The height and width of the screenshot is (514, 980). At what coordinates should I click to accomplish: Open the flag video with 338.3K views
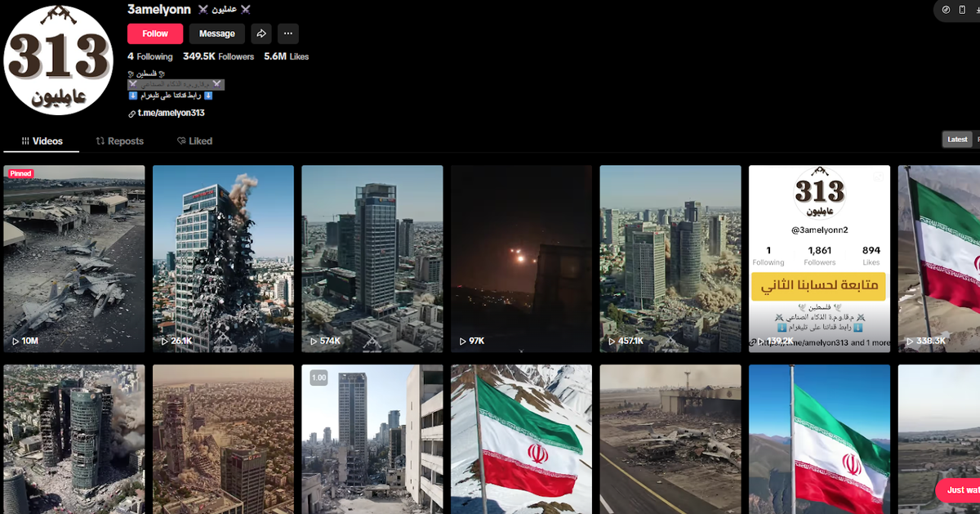tap(939, 259)
